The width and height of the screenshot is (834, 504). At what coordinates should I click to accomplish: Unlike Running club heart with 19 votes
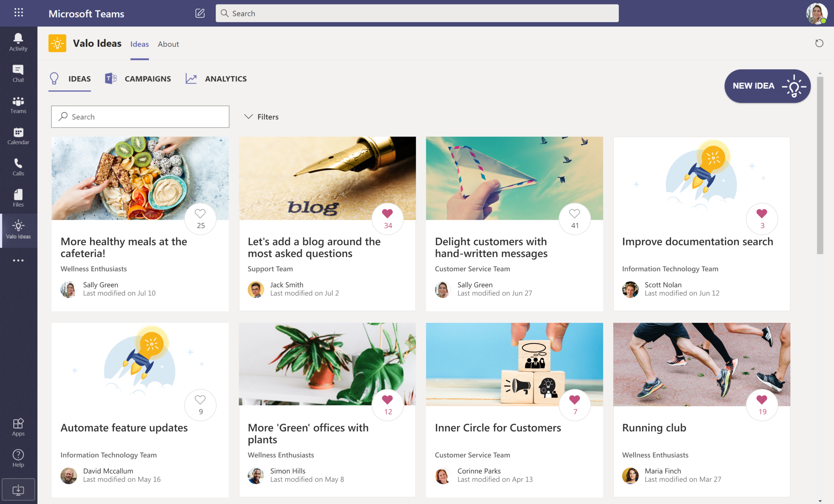(x=762, y=405)
